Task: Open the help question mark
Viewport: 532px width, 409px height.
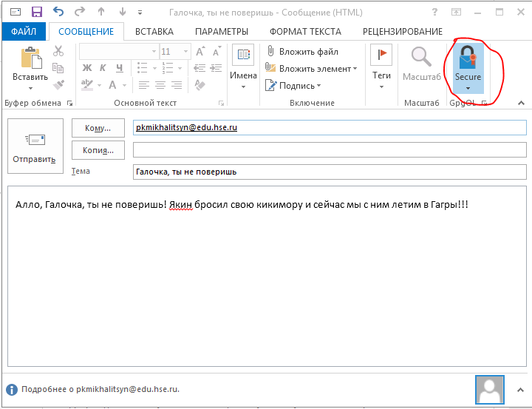Action: [434, 13]
